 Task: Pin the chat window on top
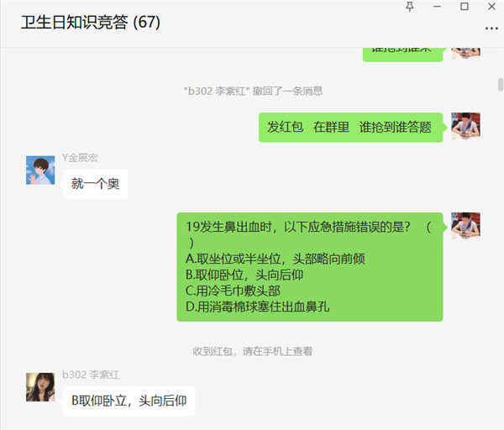click(410, 7)
